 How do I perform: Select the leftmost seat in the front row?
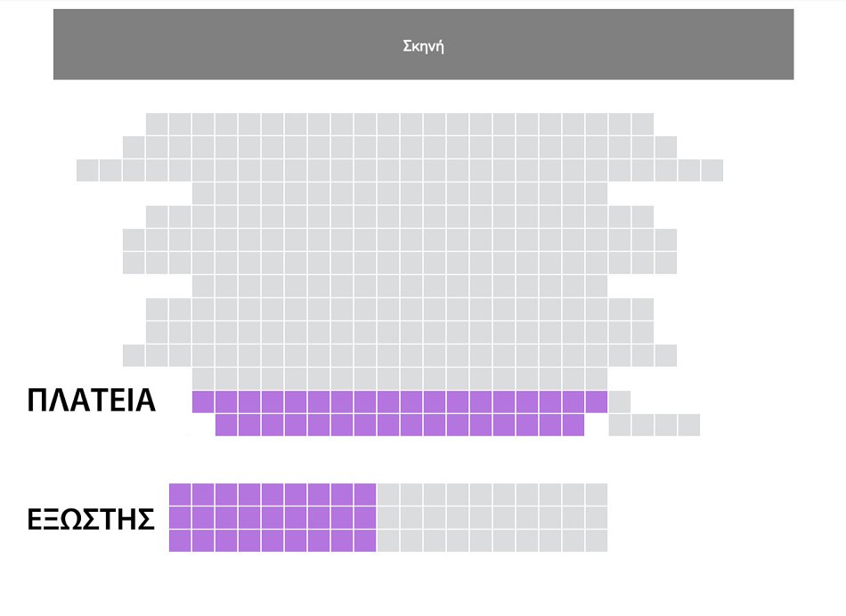point(157,123)
